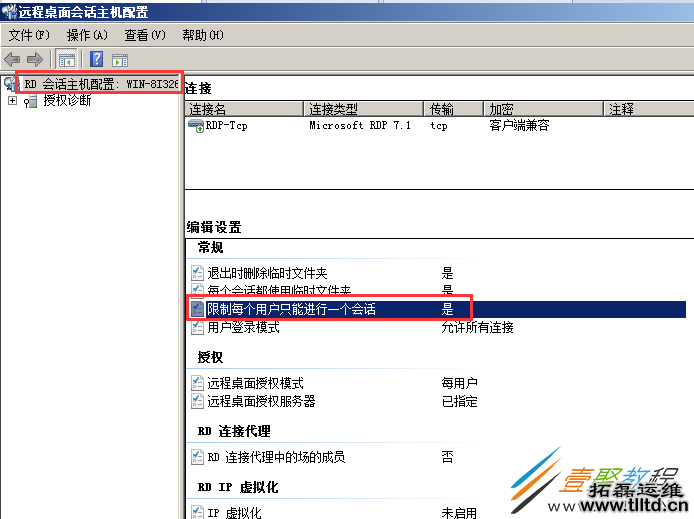Click 否 value for connection broker
The width and height of the screenshot is (694, 519).
tap(447, 457)
